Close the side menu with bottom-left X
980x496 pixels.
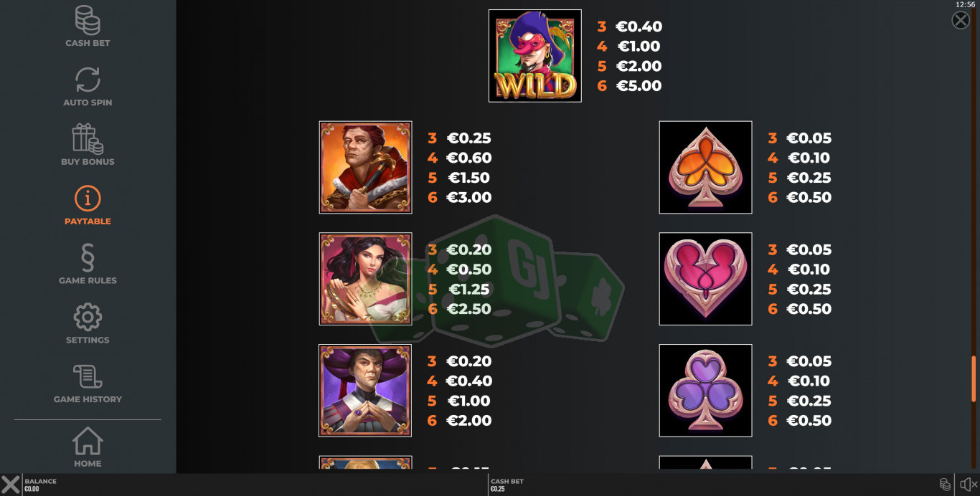coord(10,485)
